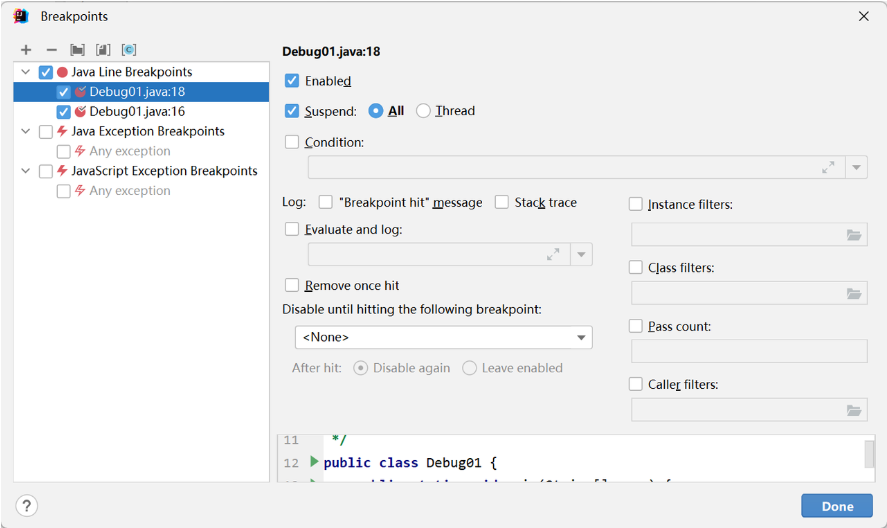The height and width of the screenshot is (528, 887).
Task: Group breakpoints by class icon
Action: [x=129, y=50]
